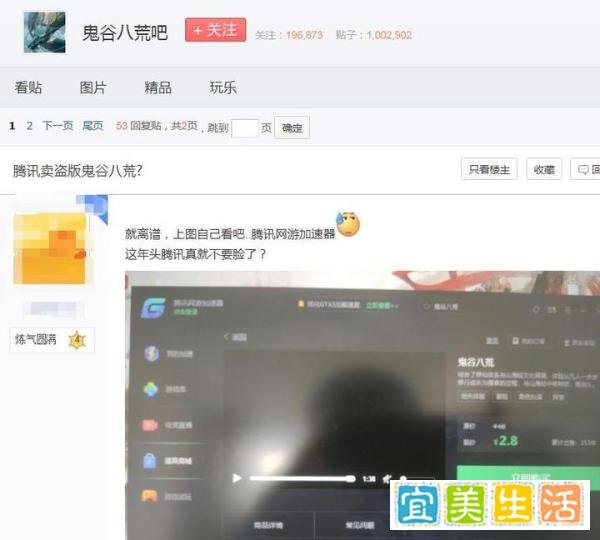
Task: Open the orange gamepad sidebar icon
Action: (x=149, y=496)
